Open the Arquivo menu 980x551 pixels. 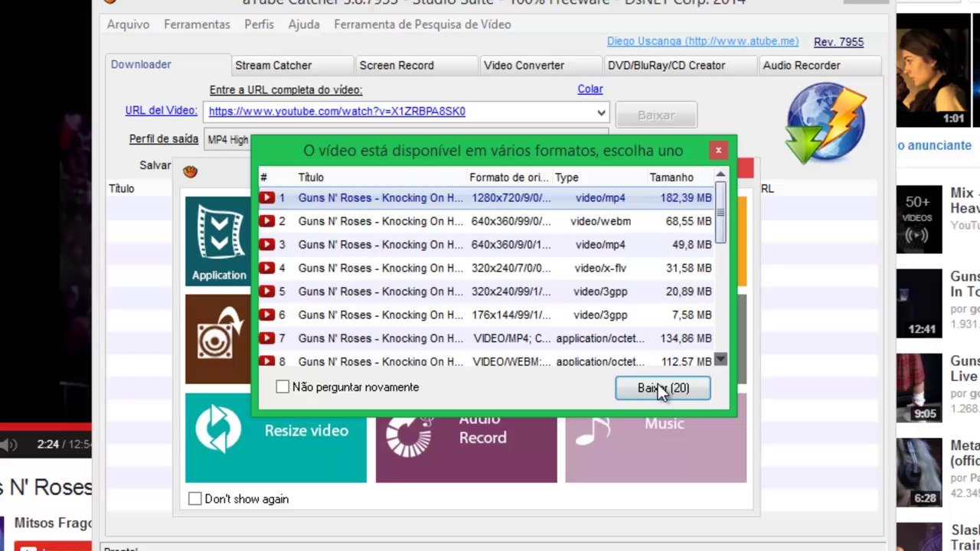[x=128, y=24]
